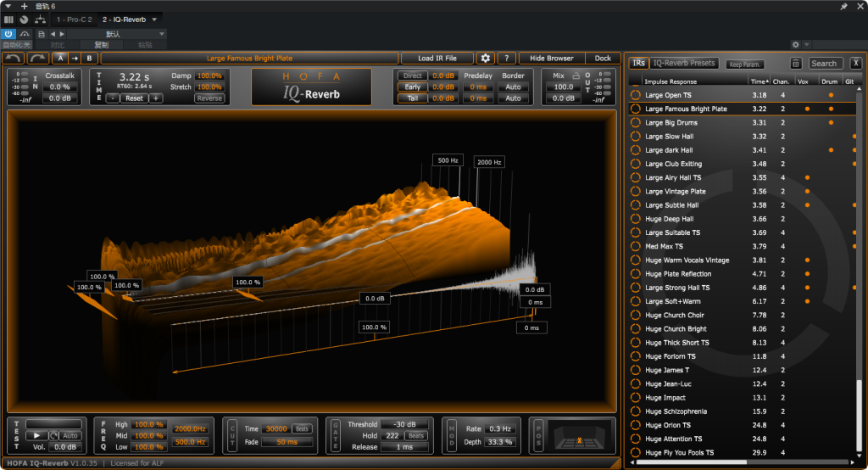The width and height of the screenshot is (868, 470).
Task: Toggle Auto in test section
Action: pos(70,435)
